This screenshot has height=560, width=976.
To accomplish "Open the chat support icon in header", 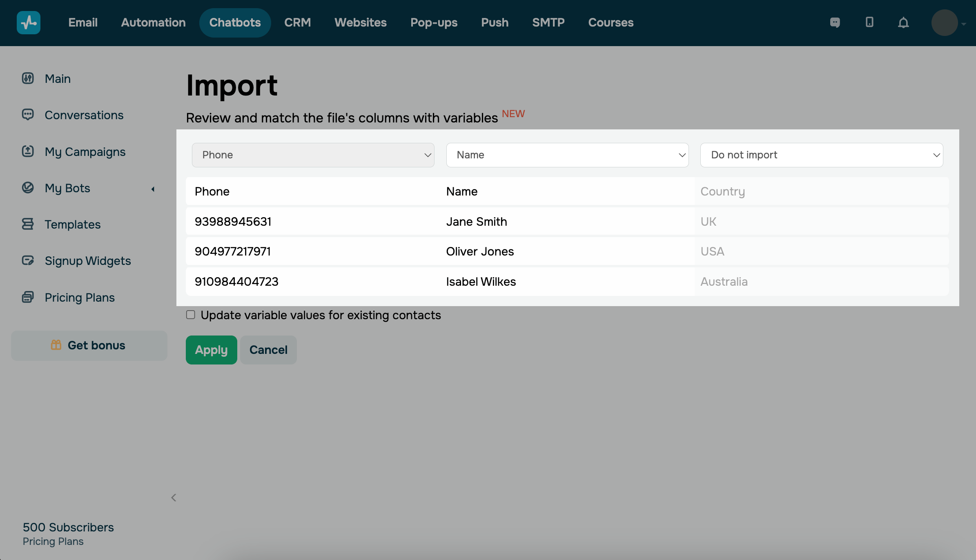I will [835, 22].
